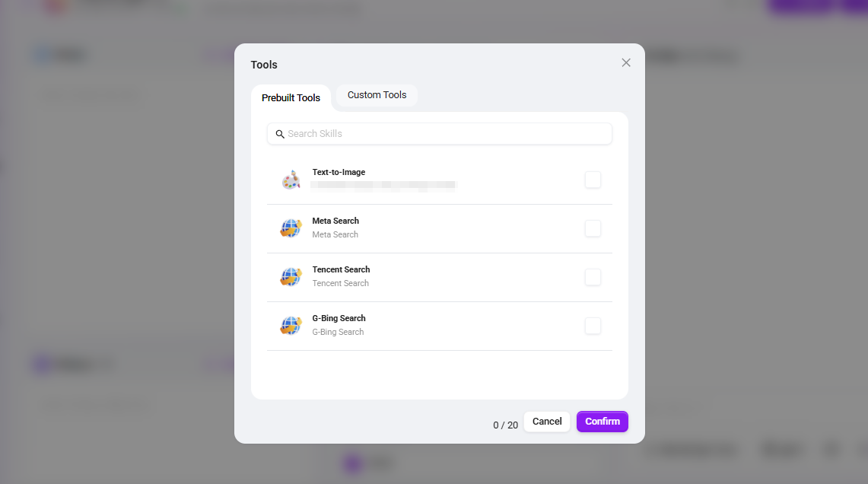Cancel the Tools dialog
Viewport: 868px width, 484px height.
(547, 422)
